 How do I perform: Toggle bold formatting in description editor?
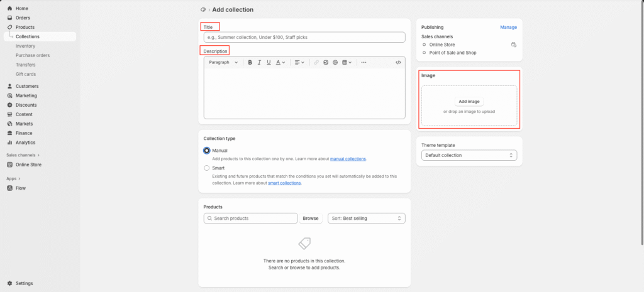click(250, 62)
